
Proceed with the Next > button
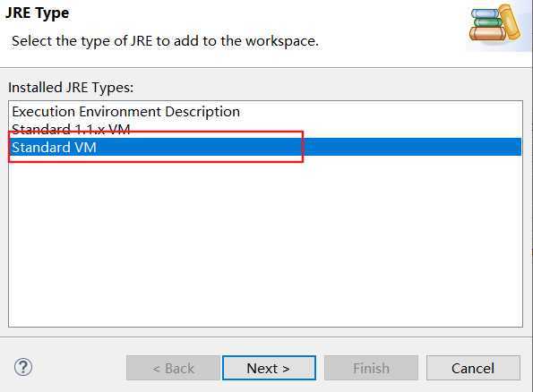[269, 368]
